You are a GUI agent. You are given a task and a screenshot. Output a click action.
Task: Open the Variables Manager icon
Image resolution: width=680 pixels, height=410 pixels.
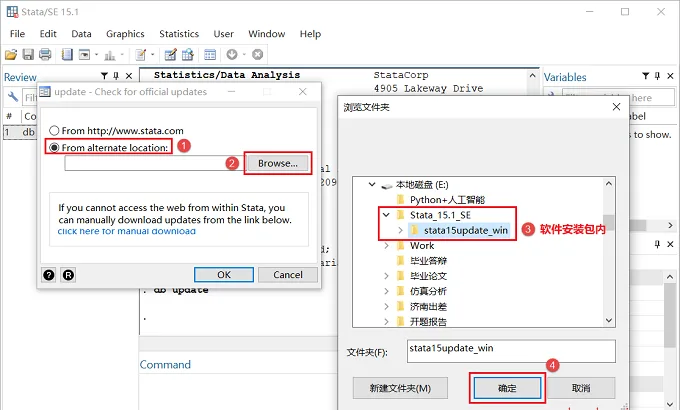210,54
